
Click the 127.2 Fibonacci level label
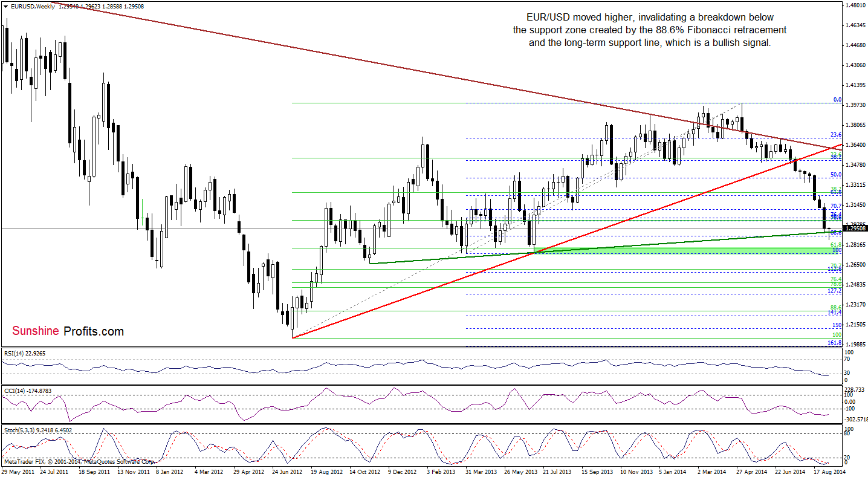[x=835, y=291]
